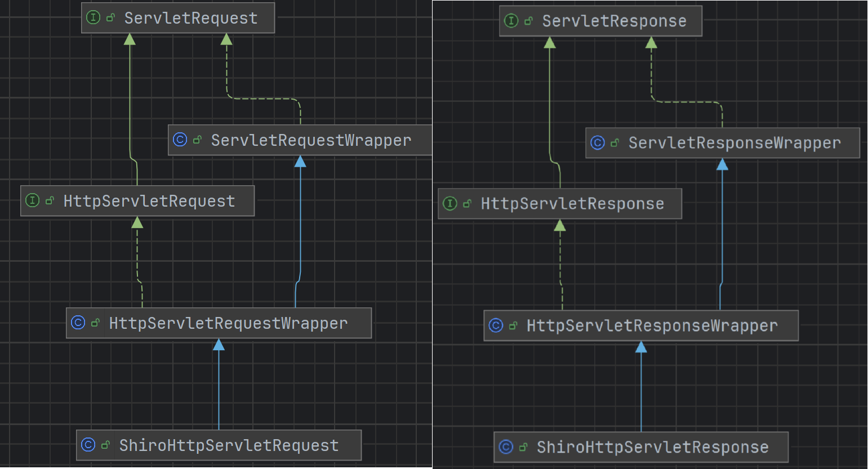Click the HttpServletResponseWrapper text label

coord(652,325)
